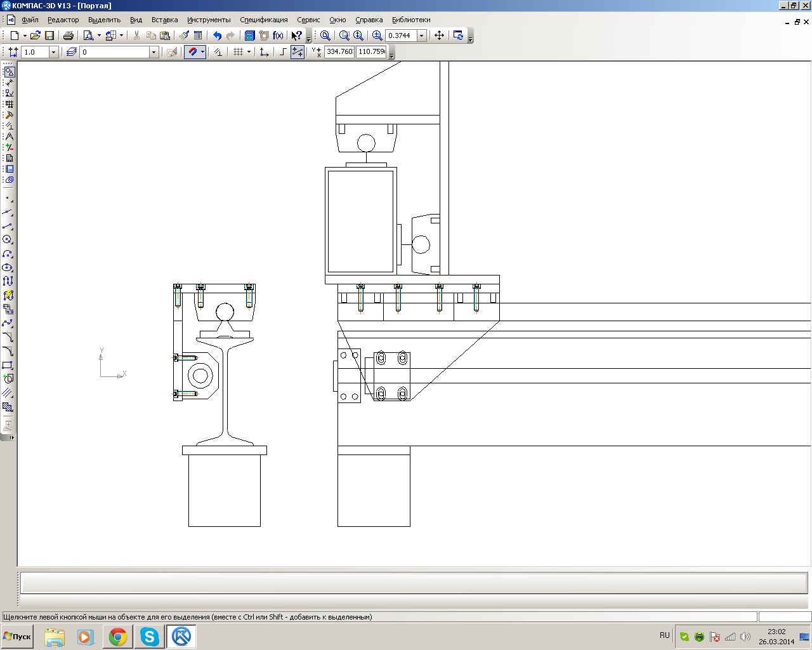Select the Rectangle tool

pyautogui.click(x=8, y=365)
